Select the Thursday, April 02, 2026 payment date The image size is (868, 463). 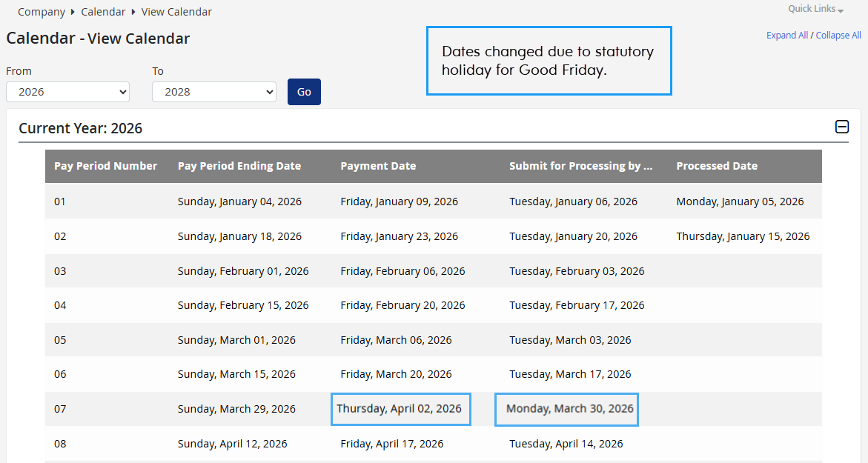pyautogui.click(x=400, y=409)
